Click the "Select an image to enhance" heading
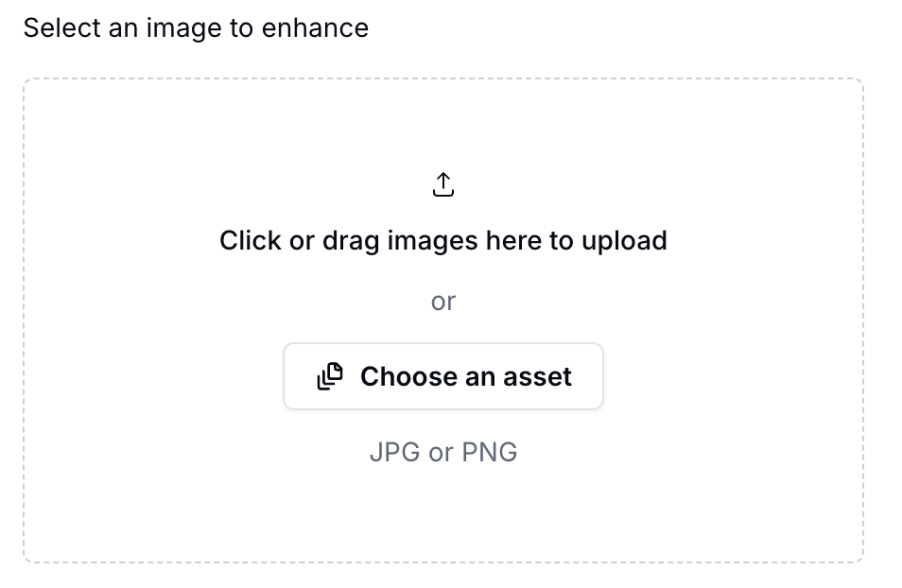Image resolution: width=902 pixels, height=588 pixels. (x=196, y=27)
